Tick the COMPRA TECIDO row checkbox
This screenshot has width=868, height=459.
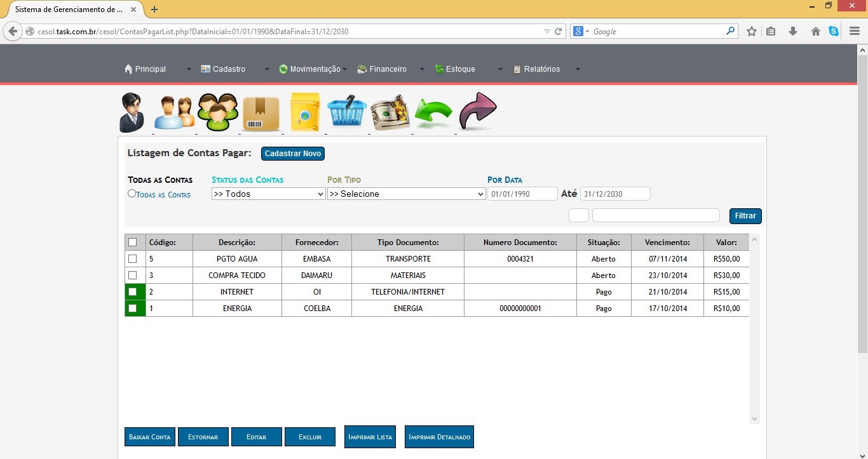[x=132, y=276]
